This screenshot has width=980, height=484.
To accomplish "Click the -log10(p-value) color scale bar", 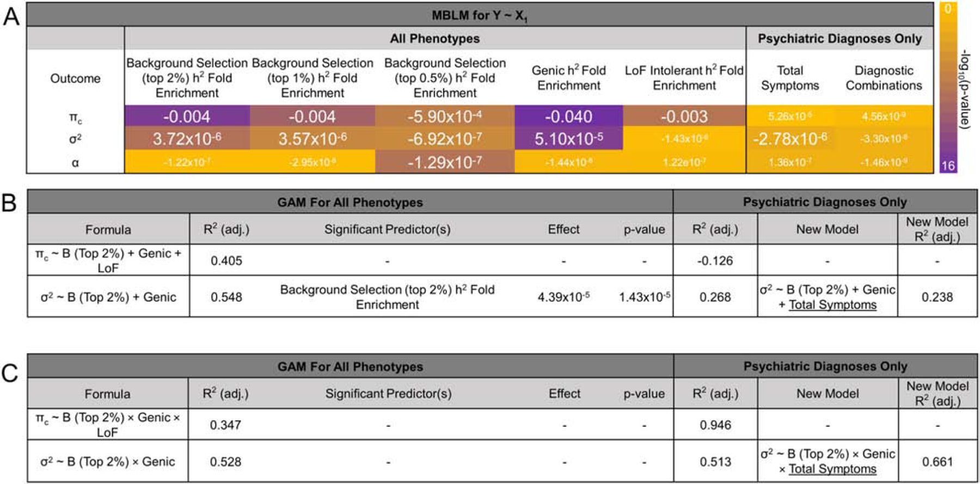I will click(948, 87).
